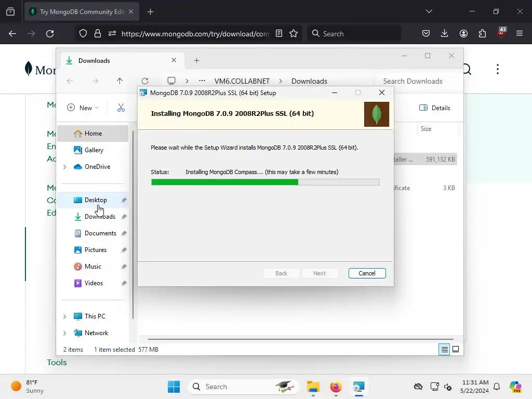Add a new File Explorer tab
The width and height of the screenshot is (532, 399).
pos(197,61)
